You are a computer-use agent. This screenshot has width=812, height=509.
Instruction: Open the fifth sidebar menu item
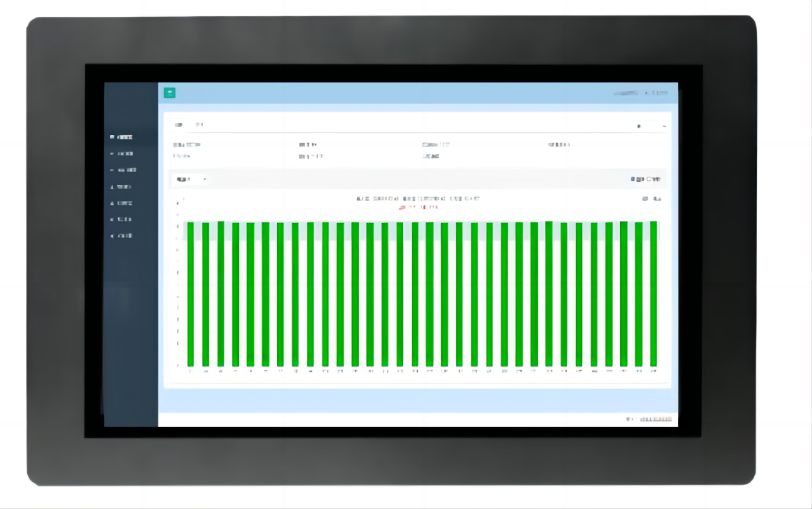[125, 203]
